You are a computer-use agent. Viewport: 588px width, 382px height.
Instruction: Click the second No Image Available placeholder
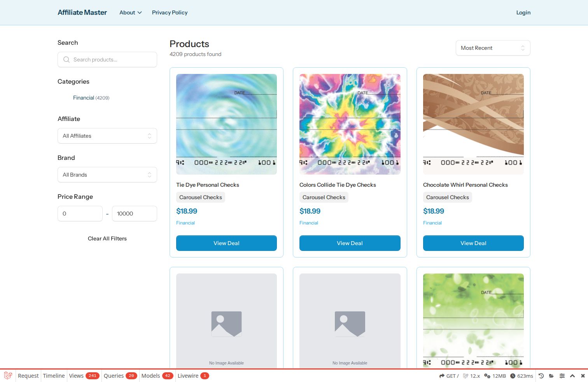tap(350, 321)
